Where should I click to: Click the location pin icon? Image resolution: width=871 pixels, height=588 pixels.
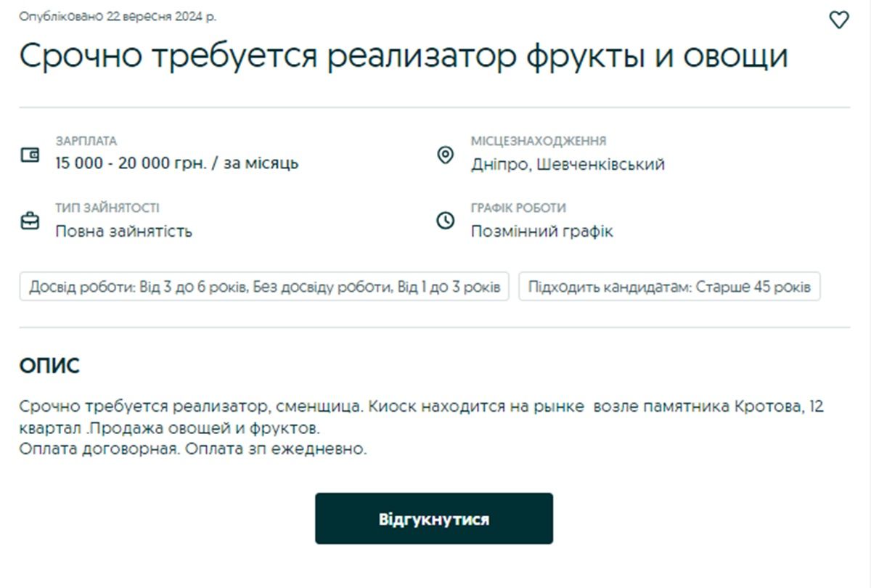click(445, 155)
